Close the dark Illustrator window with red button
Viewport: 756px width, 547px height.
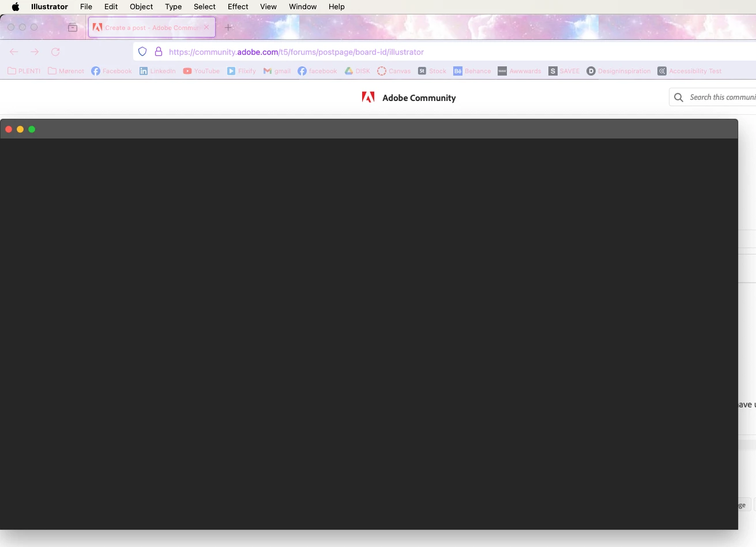click(9, 129)
